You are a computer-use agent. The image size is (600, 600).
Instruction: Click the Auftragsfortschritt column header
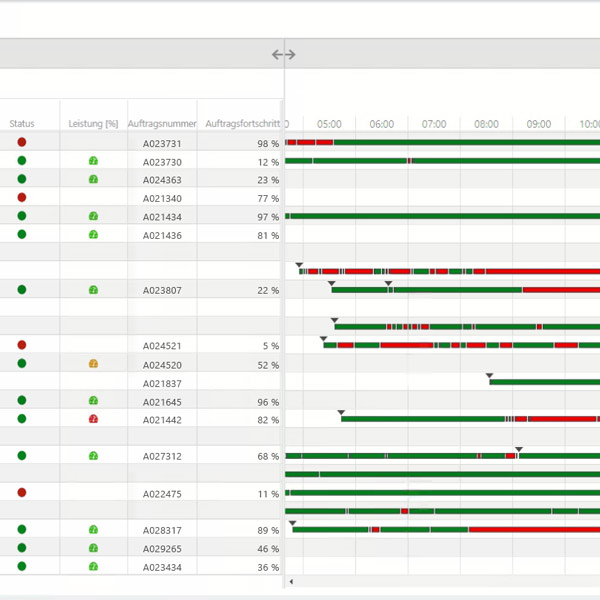coord(240,124)
